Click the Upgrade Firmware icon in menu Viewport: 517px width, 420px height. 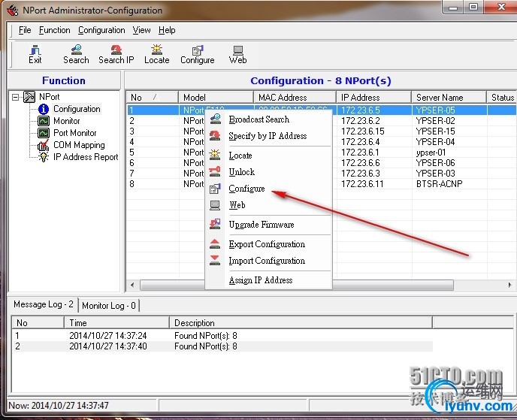(x=215, y=224)
